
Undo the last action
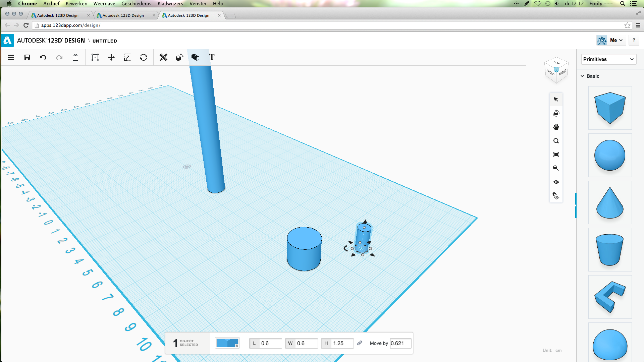tap(43, 57)
